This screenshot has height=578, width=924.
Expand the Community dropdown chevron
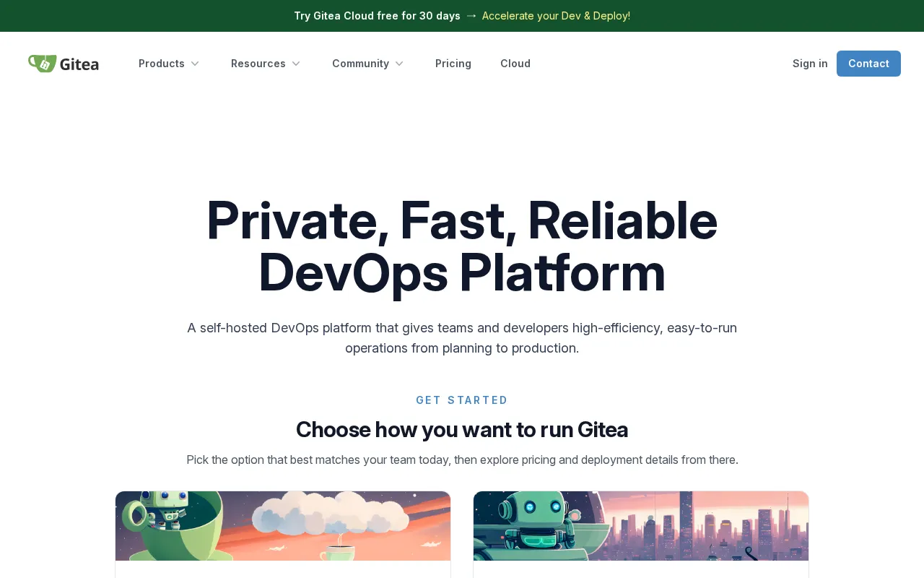point(399,64)
